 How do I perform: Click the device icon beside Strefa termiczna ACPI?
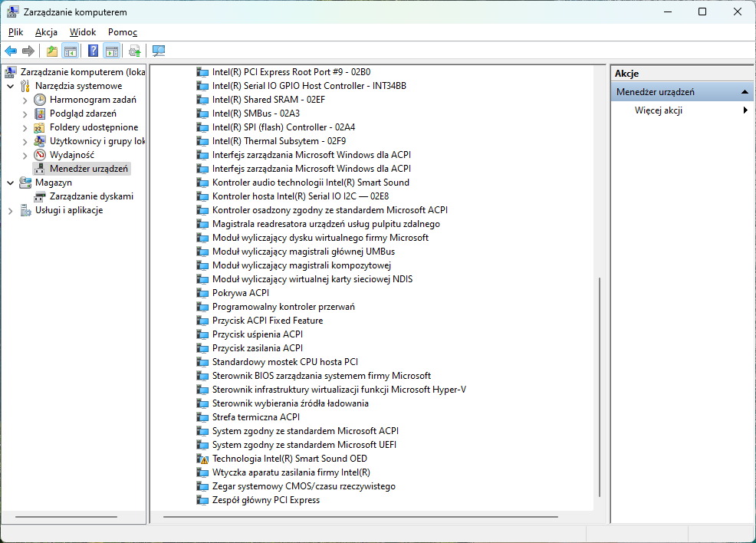[202, 418]
